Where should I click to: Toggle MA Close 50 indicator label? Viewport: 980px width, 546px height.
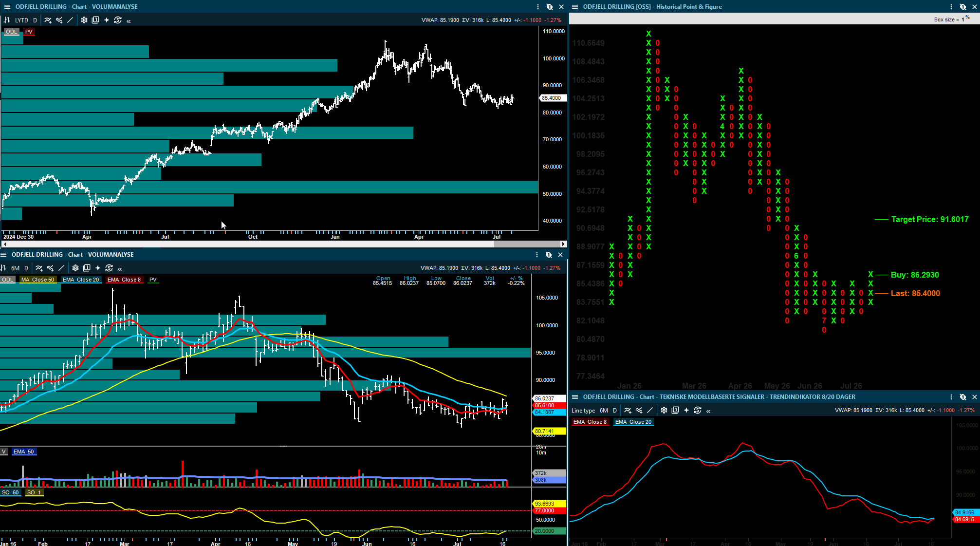pos(37,280)
